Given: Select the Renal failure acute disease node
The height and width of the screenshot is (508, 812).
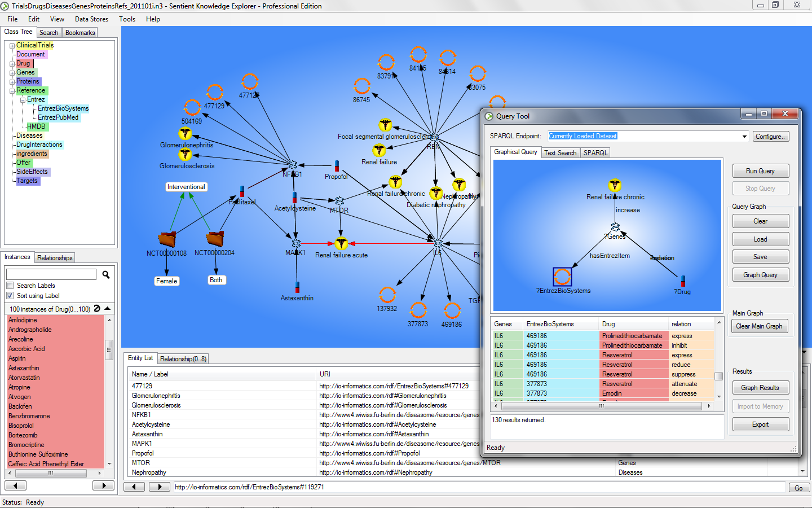Looking at the screenshot, I should coord(341,244).
